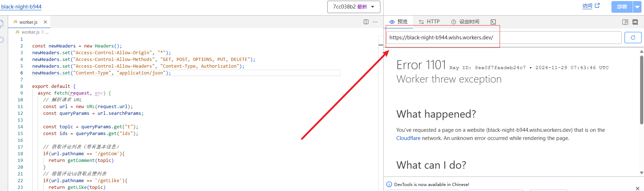
Task: Click the '/getLike' pathname condition line
Action: pos(85,181)
